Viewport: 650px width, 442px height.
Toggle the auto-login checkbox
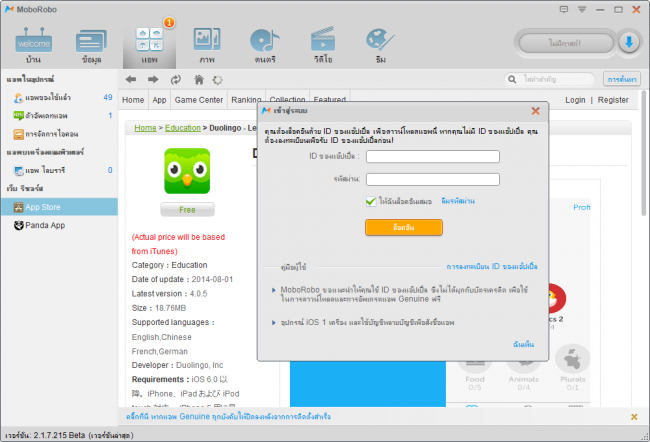pos(371,202)
